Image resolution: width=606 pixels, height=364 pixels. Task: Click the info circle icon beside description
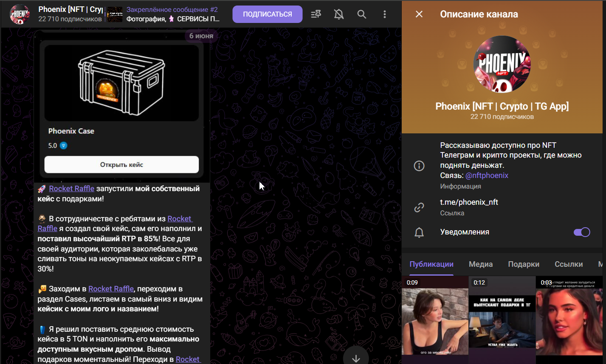[419, 166]
